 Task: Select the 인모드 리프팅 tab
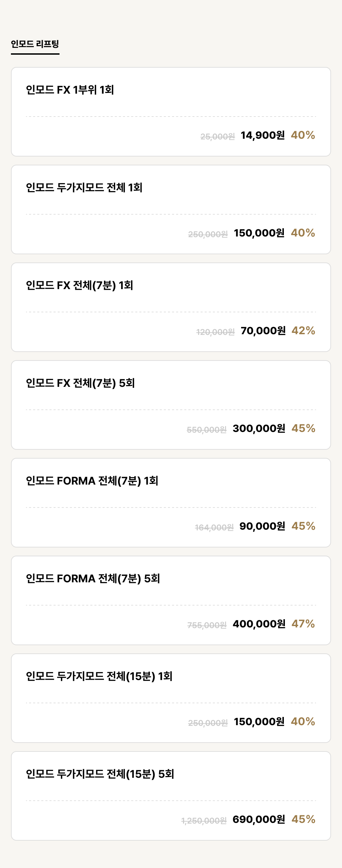point(35,44)
